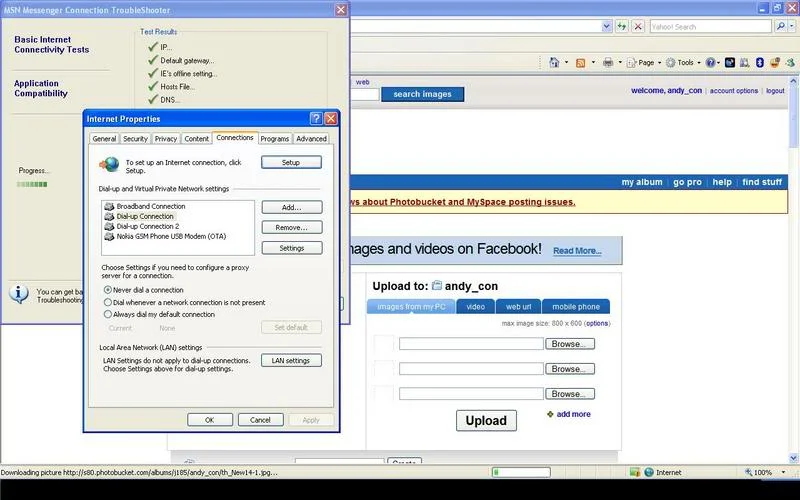Select the video upload tab
Viewport: 800px width, 500px height.
476,307
